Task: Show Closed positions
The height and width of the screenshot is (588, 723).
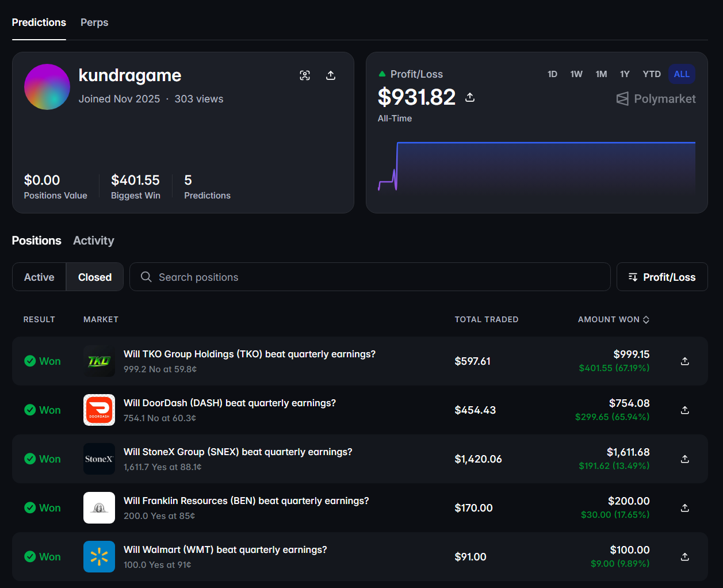Action: pyautogui.click(x=95, y=277)
